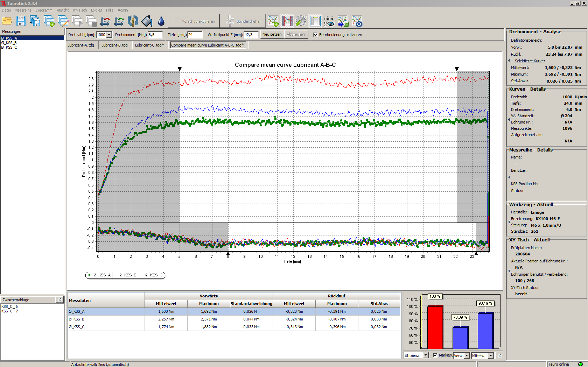
Task: Click the Neu setzen button
Action: pos(272,34)
